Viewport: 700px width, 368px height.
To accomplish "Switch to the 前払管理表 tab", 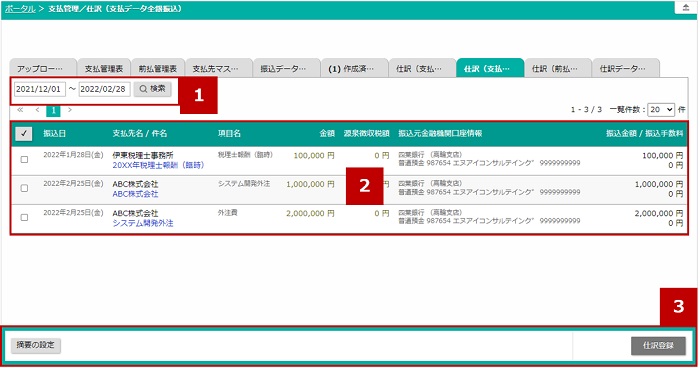I will point(158,68).
